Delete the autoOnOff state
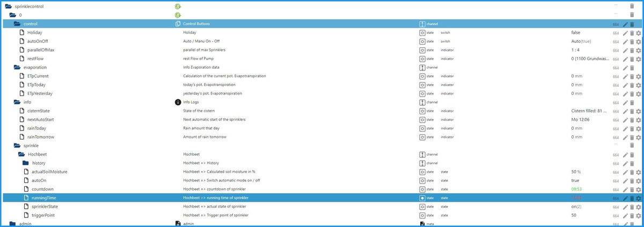 point(632,41)
